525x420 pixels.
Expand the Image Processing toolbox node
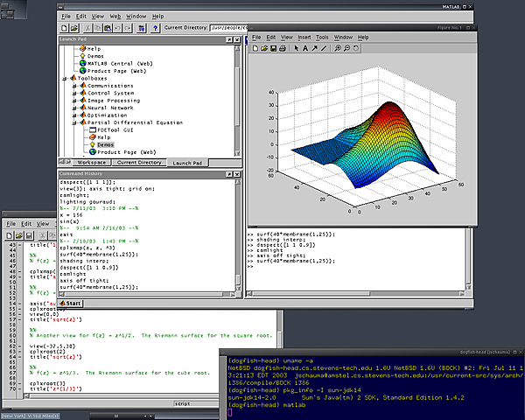pos(74,99)
